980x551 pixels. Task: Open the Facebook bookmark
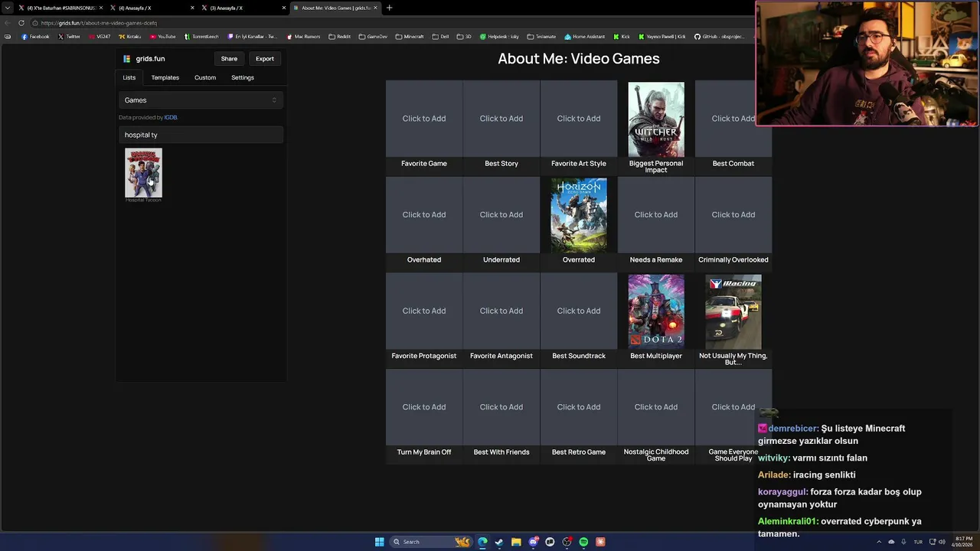[35, 37]
